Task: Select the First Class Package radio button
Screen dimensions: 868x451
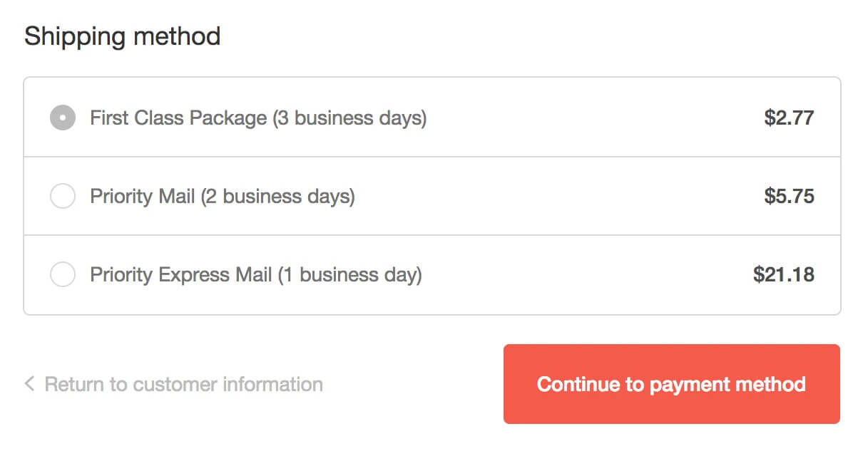Action: [x=63, y=117]
